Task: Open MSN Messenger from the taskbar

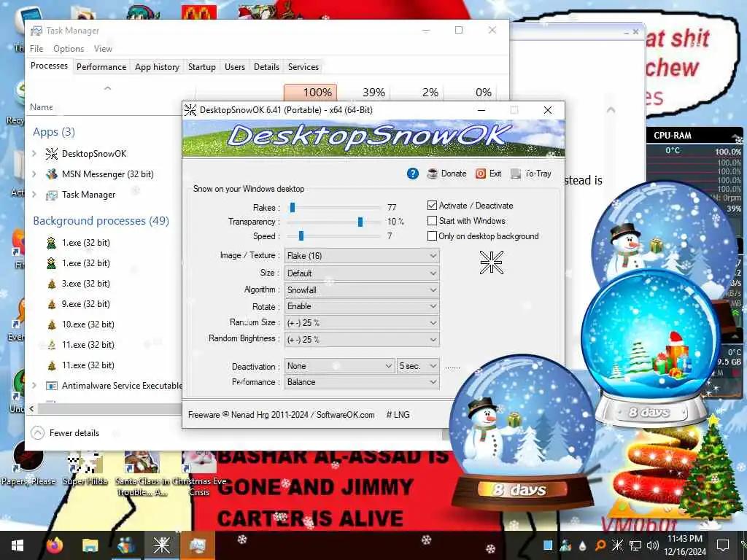Action: click(125, 545)
